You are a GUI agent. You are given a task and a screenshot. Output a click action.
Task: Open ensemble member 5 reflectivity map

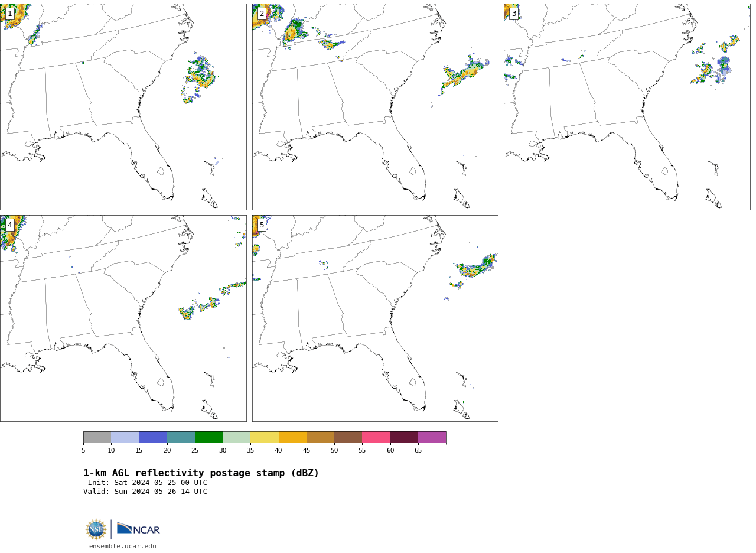click(x=375, y=318)
